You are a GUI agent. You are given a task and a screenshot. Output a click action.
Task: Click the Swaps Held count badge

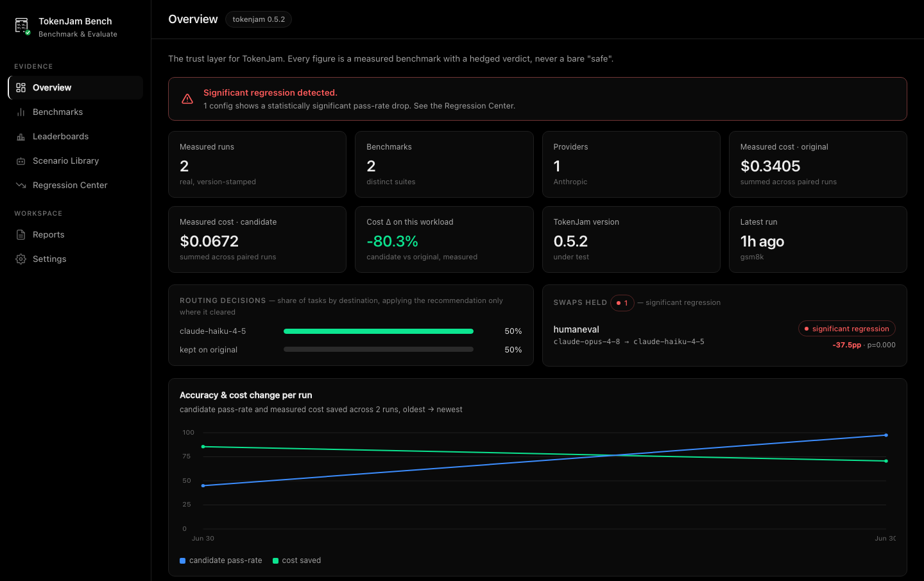coord(622,303)
